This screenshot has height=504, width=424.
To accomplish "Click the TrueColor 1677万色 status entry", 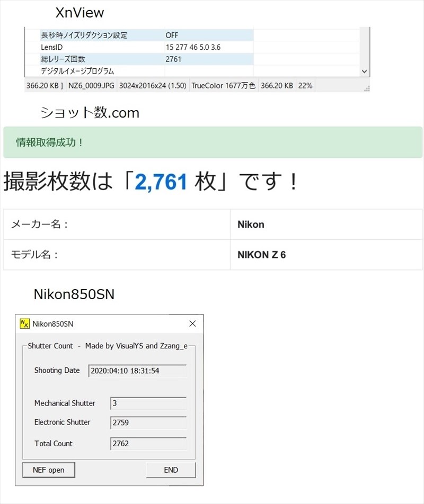I will click(x=224, y=86).
